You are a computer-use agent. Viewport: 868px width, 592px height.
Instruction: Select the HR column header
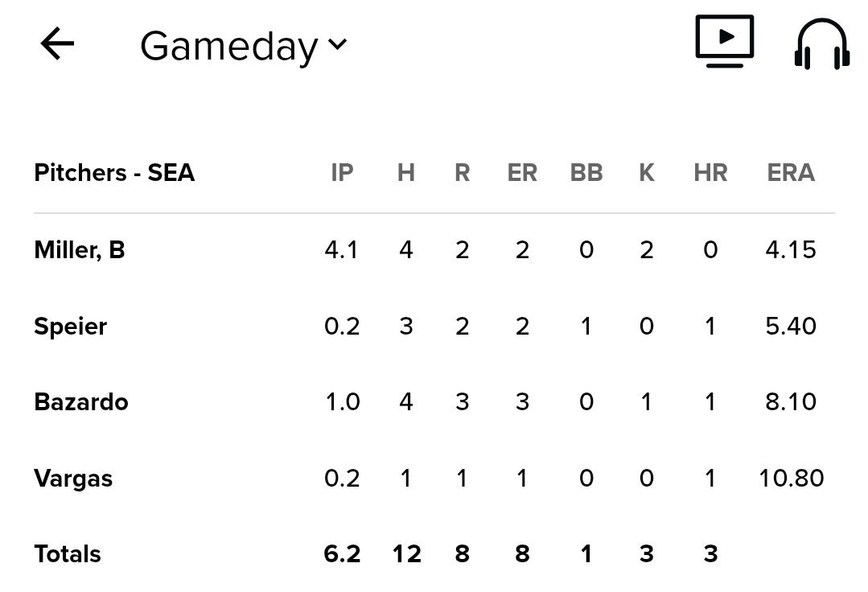(x=710, y=173)
